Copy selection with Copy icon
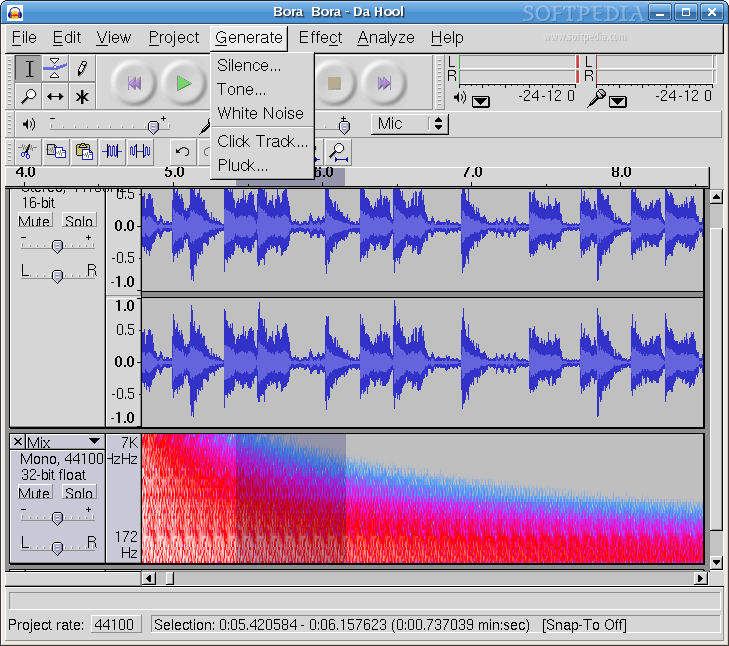The image size is (729, 646). (x=56, y=152)
